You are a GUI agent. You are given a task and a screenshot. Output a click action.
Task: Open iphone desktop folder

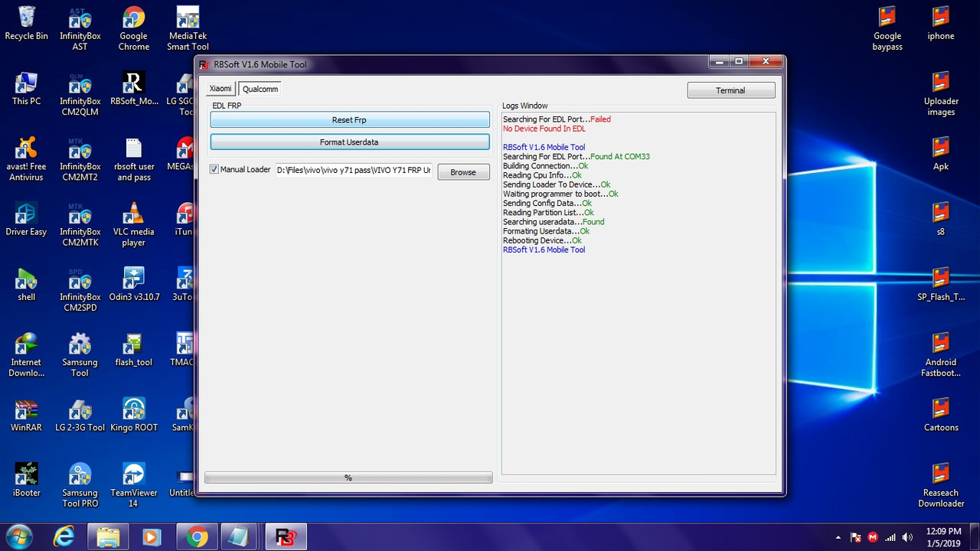click(x=941, y=24)
